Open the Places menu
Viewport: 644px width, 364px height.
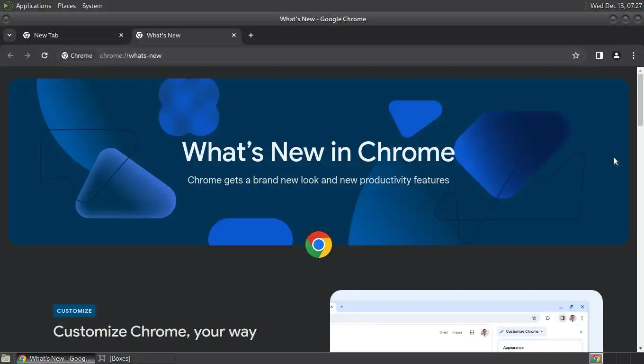(67, 6)
